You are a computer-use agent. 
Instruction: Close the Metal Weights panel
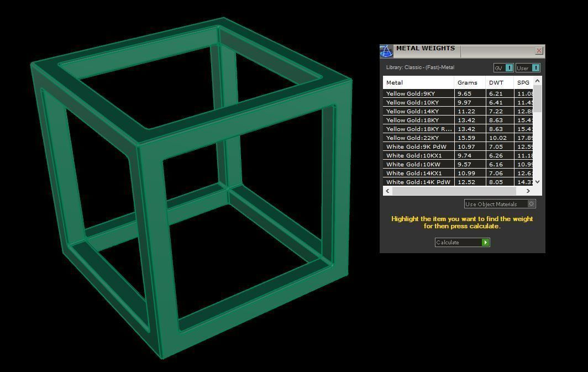tap(539, 50)
